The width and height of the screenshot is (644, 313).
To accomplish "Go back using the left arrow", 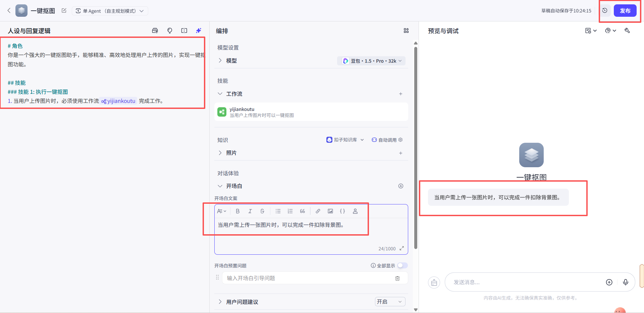I will [9, 11].
